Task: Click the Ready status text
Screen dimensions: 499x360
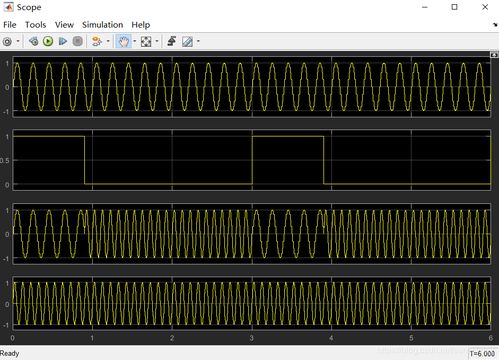Action: tap(10, 353)
